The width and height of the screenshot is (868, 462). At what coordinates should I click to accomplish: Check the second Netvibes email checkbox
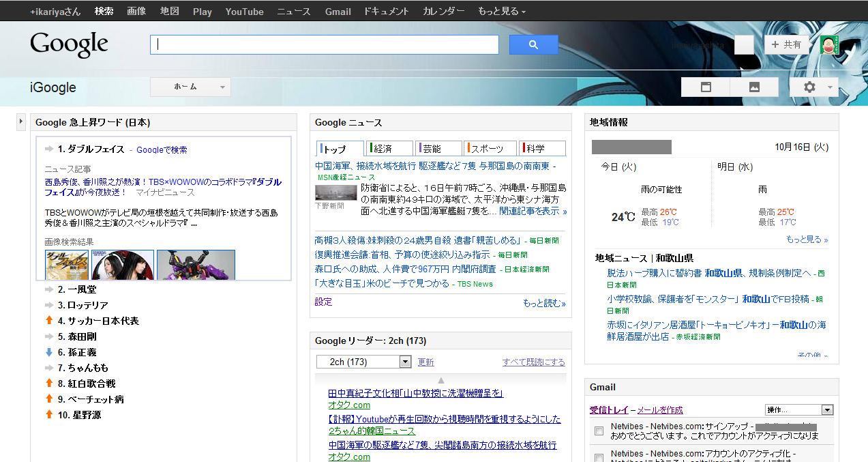click(599, 457)
